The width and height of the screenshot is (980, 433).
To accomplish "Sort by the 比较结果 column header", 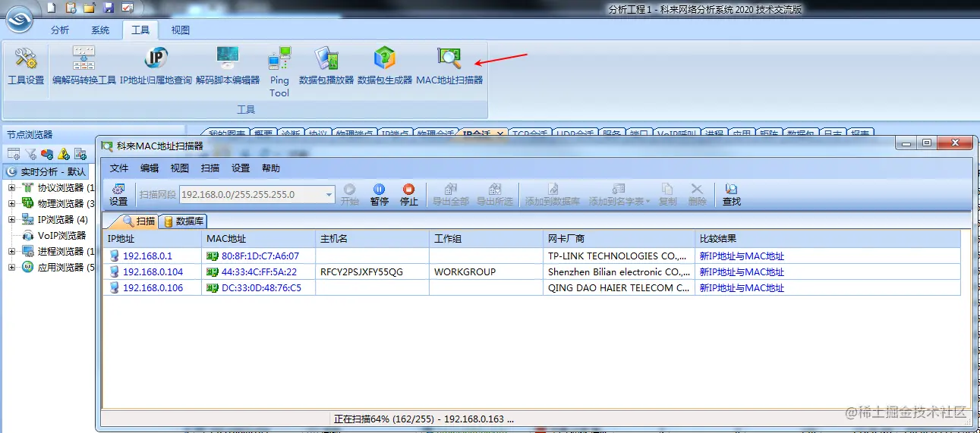I will point(828,239).
